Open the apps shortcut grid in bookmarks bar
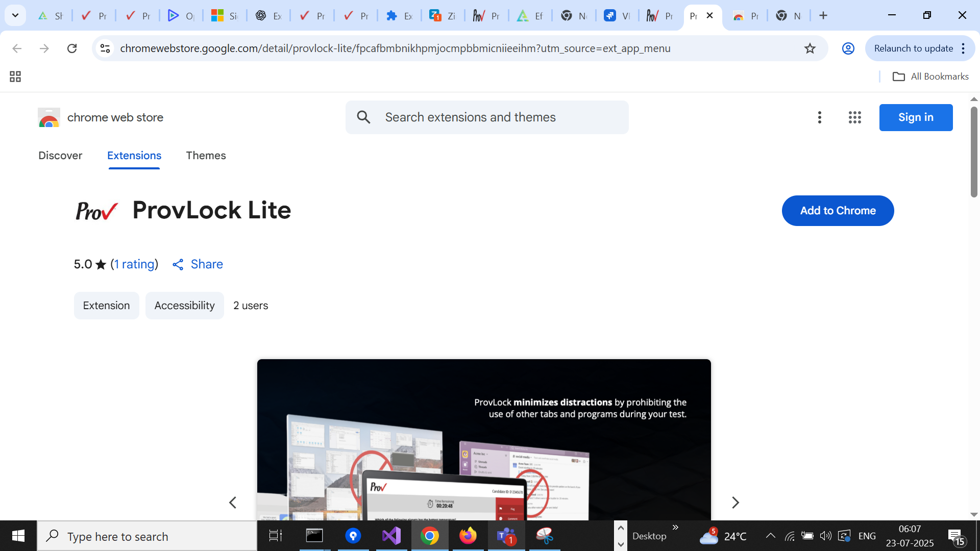This screenshot has height=551, width=980. click(x=15, y=77)
